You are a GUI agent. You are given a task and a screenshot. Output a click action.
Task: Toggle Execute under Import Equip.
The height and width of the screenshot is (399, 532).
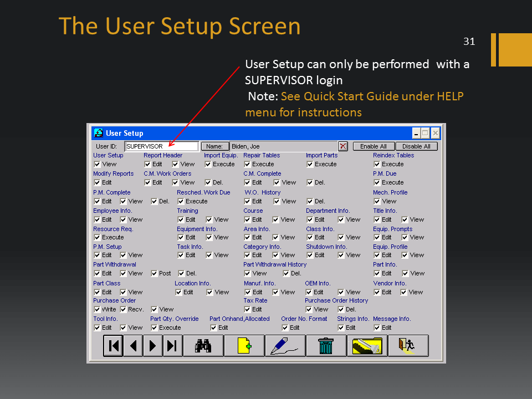click(x=208, y=164)
